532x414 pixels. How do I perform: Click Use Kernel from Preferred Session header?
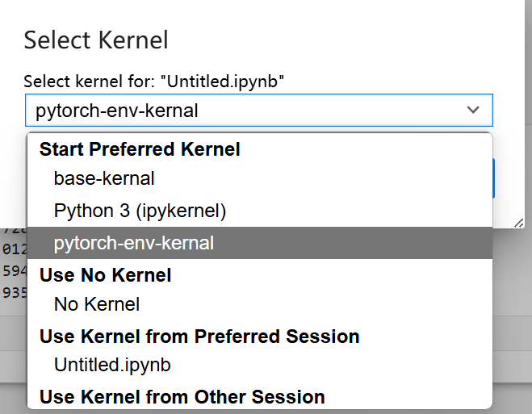pyautogui.click(x=199, y=336)
